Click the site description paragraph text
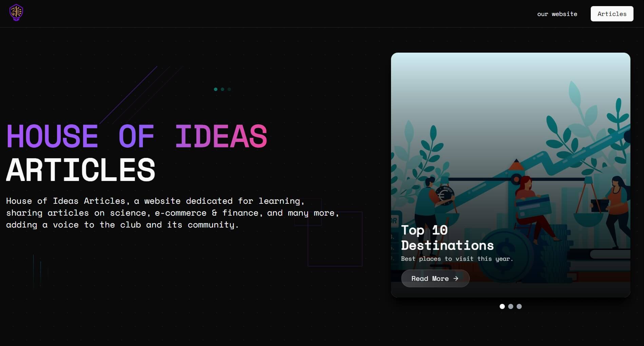The width and height of the screenshot is (644, 346). (x=172, y=213)
